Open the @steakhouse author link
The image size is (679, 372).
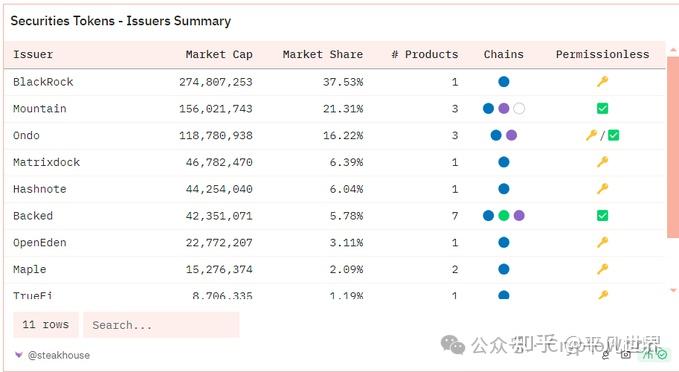point(59,355)
